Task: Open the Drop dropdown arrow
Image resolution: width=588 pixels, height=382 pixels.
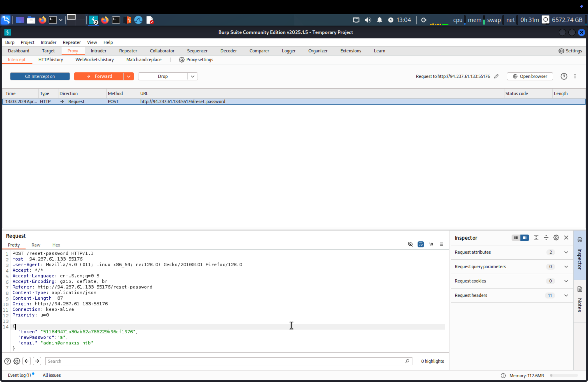Action: tap(192, 76)
